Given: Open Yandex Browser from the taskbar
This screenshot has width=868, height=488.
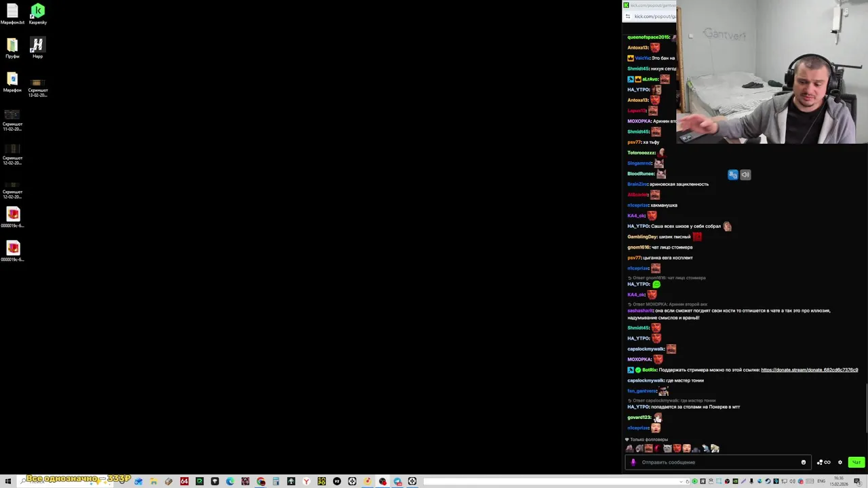Looking at the screenshot, I should 306,481.
